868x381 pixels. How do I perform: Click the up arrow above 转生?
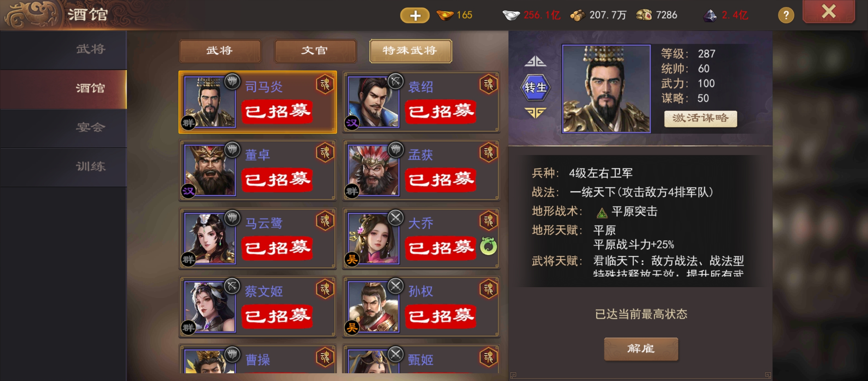point(535,61)
